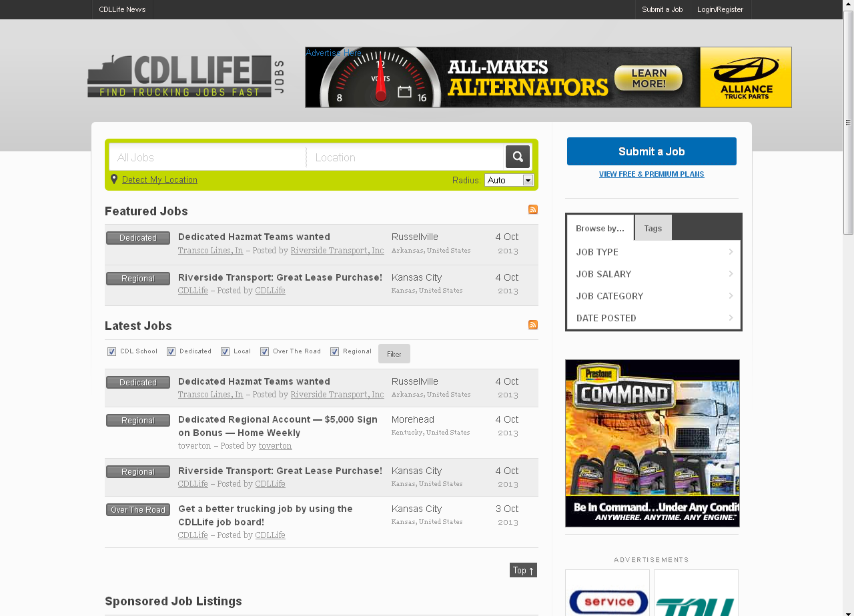
Task: Click the All-Makes Alternators banner ad
Action: click(548, 77)
